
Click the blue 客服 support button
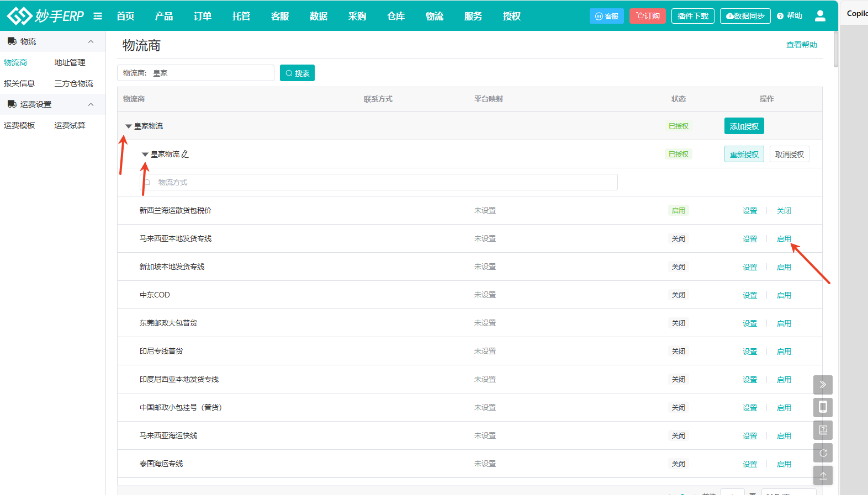(x=606, y=16)
